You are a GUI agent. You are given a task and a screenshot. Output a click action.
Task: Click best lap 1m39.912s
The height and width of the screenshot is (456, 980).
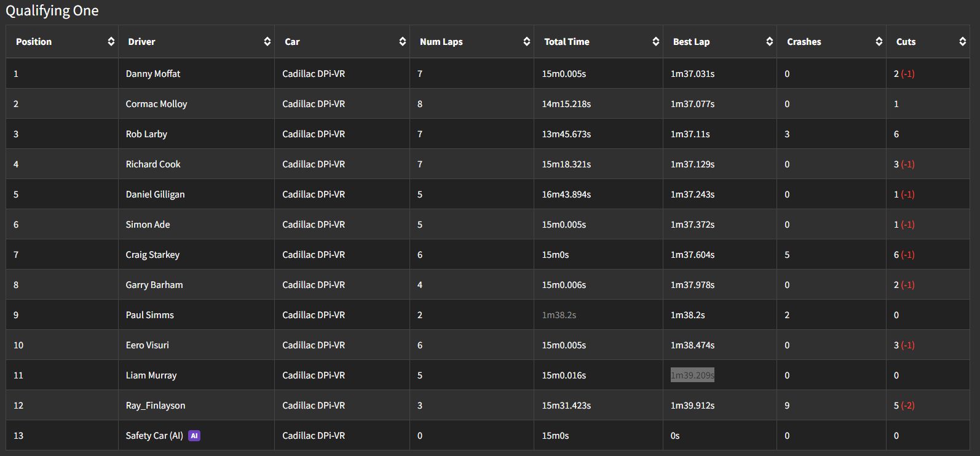(692, 406)
